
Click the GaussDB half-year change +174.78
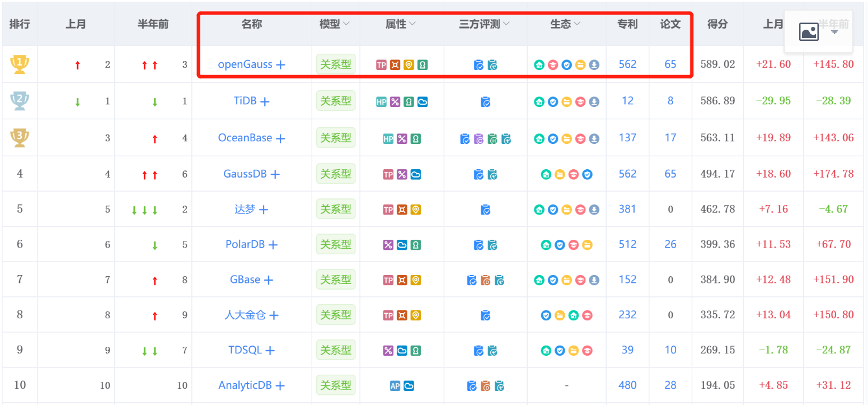[834, 174]
